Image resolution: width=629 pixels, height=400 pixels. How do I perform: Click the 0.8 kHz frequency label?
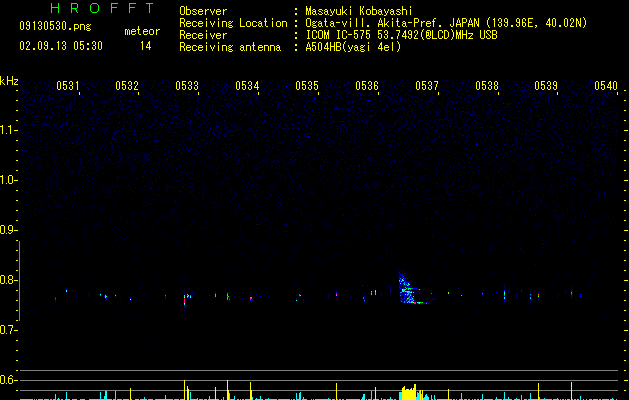pos(9,280)
